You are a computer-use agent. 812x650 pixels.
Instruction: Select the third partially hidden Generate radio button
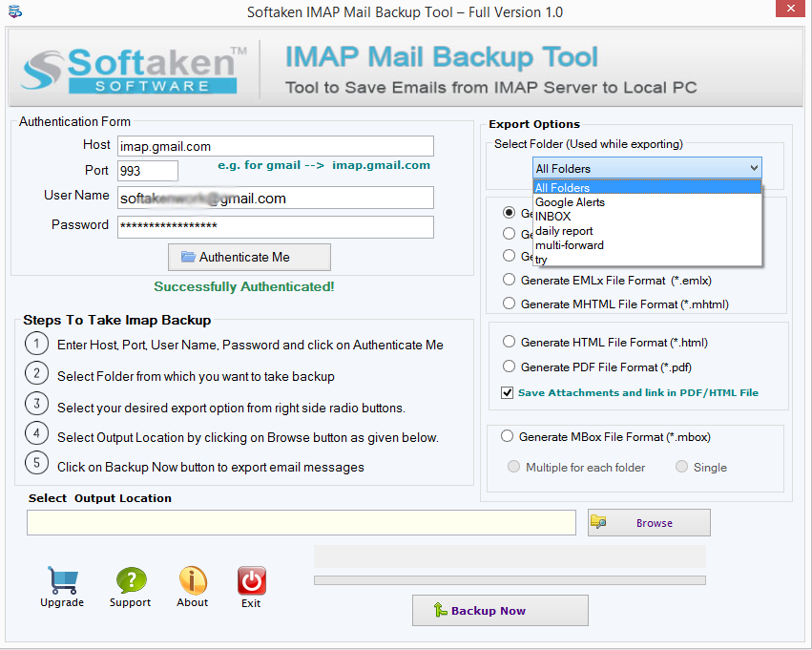click(510, 256)
